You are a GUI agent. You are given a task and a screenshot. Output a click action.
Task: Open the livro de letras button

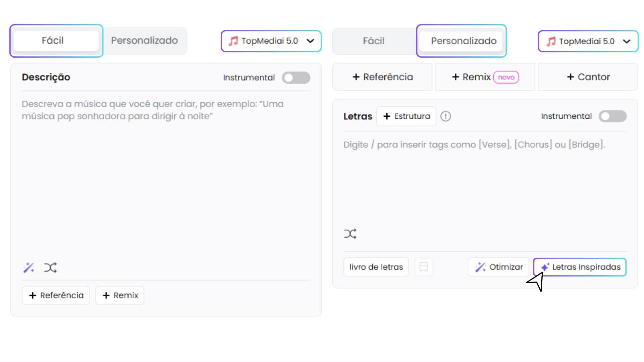click(x=376, y=267)
